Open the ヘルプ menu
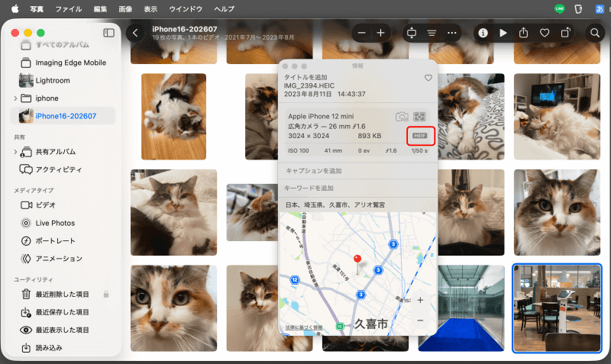611x364 pixels. [224, 8]
